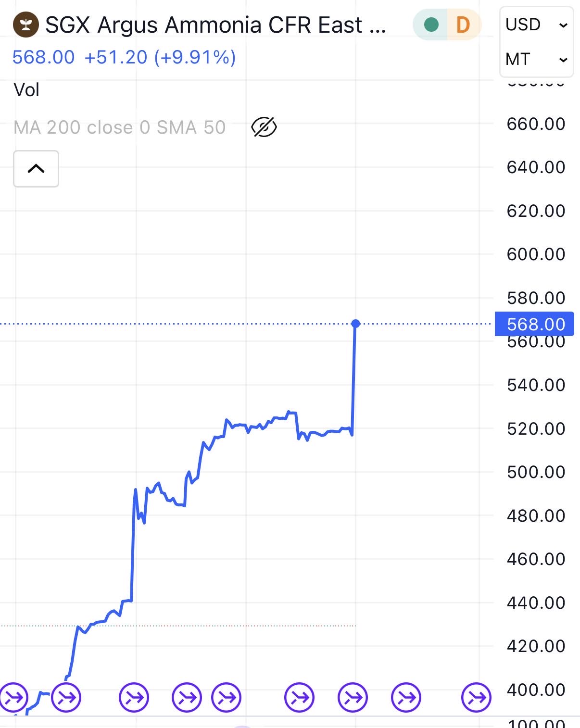Click the blue dot at latest price point
The image size is (580, 728).
355,324
